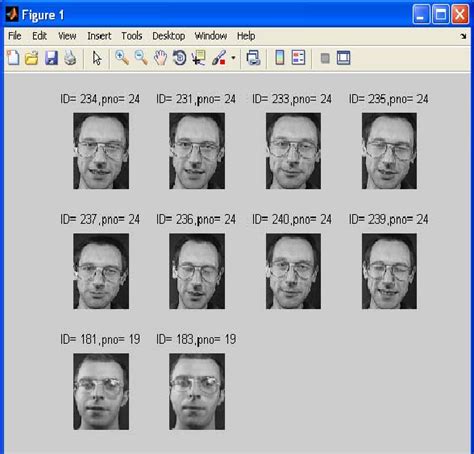Activate the Zoom Out magnifier tool
This screenshot has width=474, height=454.
click(x=141, y=58)
